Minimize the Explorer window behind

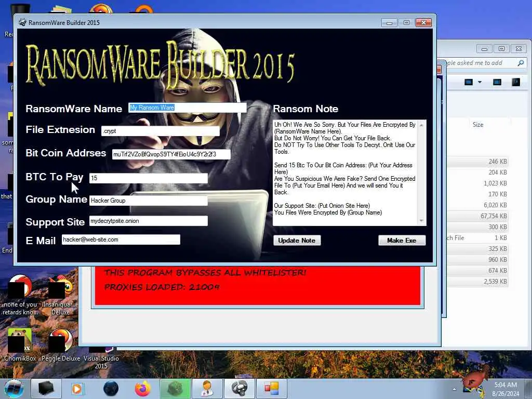pos(484,49)
